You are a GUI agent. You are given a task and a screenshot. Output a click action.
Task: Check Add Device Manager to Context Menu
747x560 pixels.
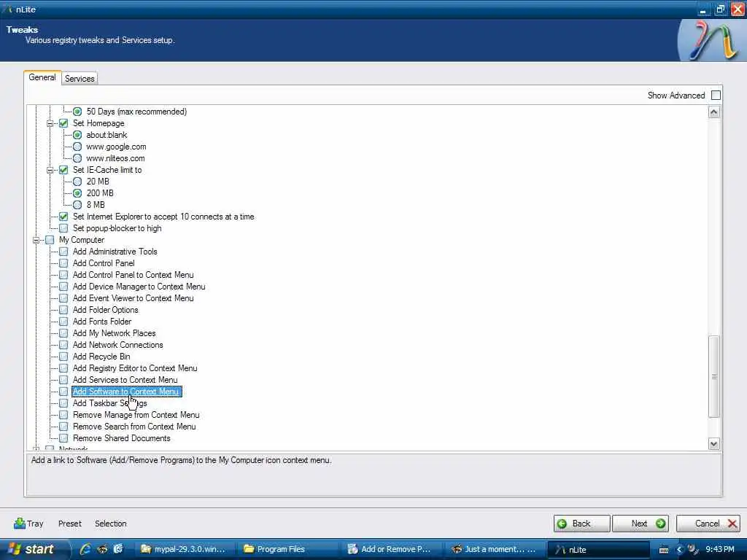[x=63, y=286]
